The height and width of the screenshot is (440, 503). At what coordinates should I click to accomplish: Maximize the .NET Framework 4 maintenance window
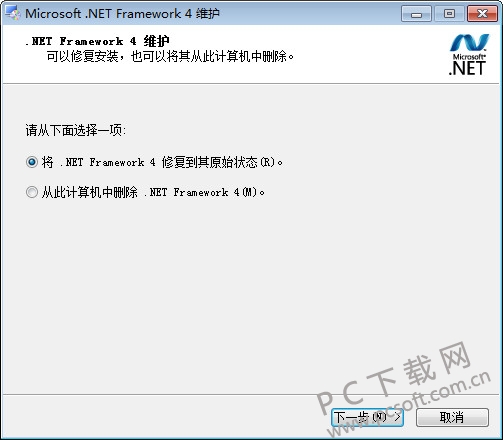(449, 14)
